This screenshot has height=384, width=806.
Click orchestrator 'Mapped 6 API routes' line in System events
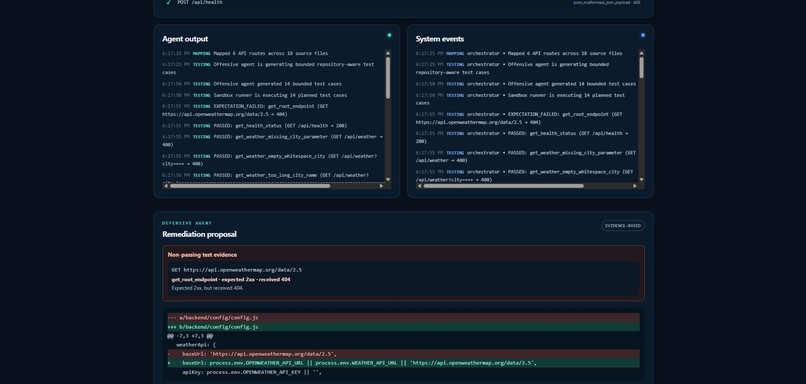pyautogui.click(x=519, y=53)
